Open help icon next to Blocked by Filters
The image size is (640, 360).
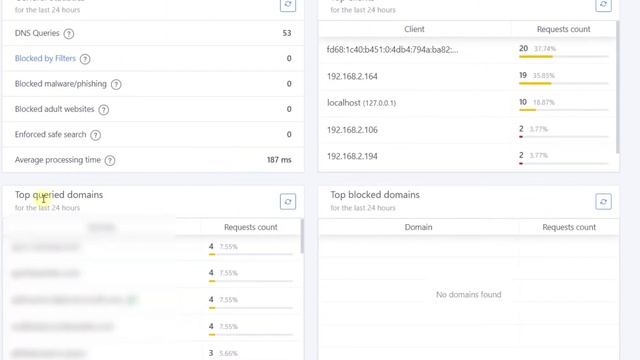point(85,59)
